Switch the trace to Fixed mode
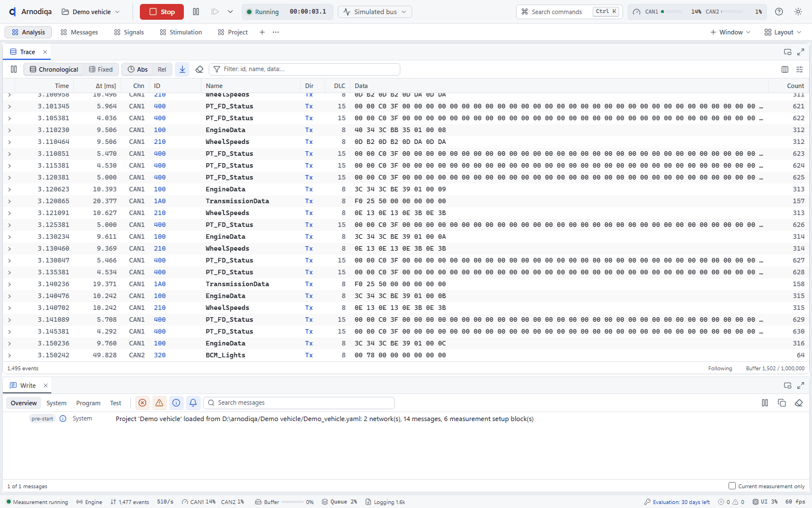Screen dimensions: 812x508 [x=101, y=69]
